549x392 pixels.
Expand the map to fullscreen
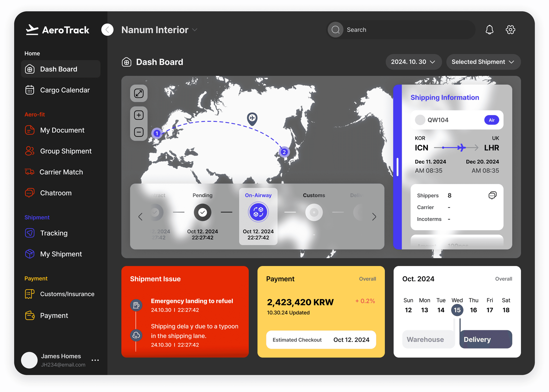point(139,93)
